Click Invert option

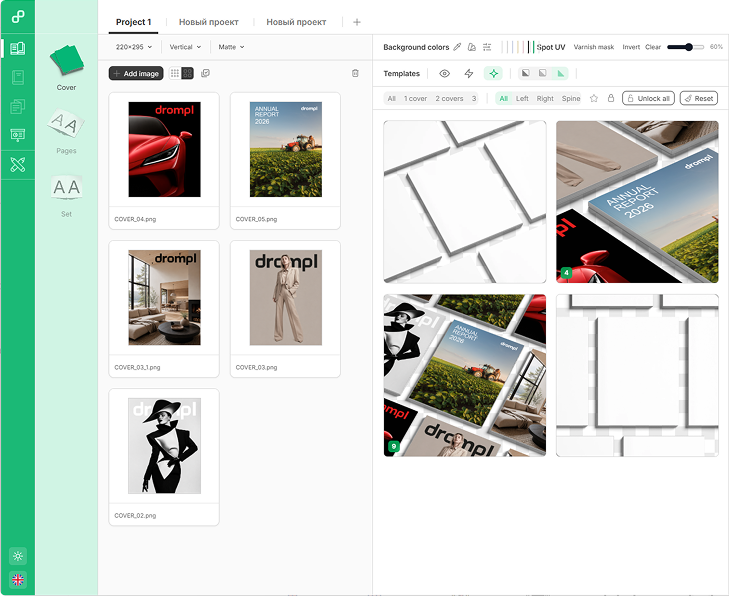[x=631, y=47]
